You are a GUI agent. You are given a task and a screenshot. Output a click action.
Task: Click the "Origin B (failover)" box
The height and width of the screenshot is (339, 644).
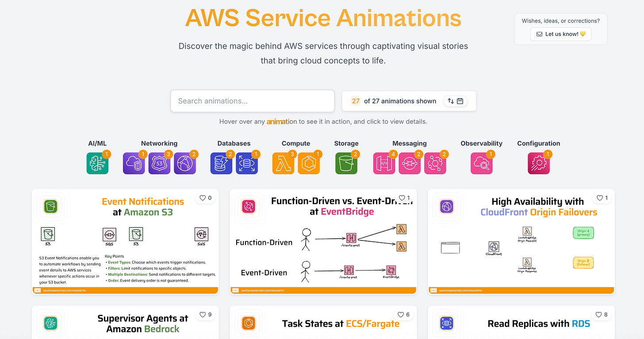click(x=583, y=263)
